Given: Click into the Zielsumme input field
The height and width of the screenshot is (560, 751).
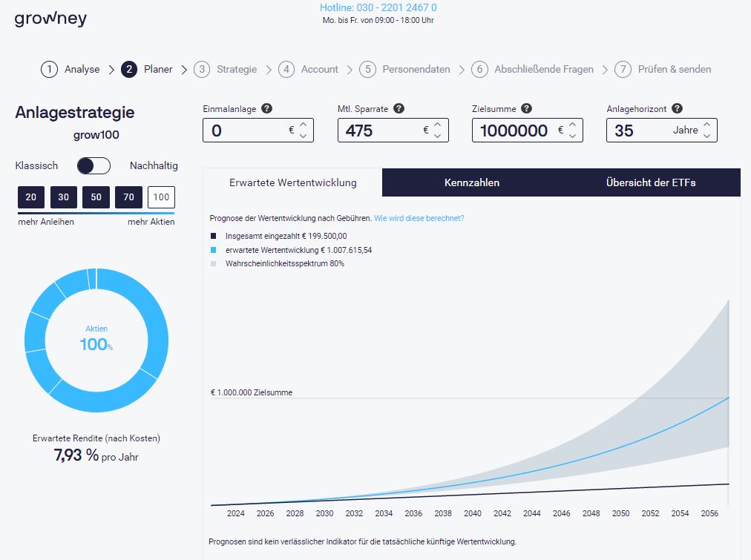Looking at the screenshot, I should tap(514, 131).
